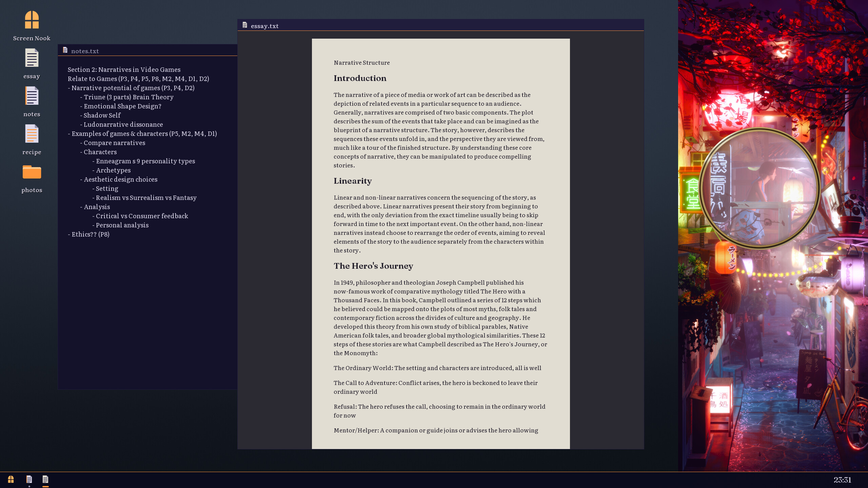Click the 'Linearity' heading in essay
This screenshot has width=868, height=488.
pyautogui.click(x=353, y=181)
